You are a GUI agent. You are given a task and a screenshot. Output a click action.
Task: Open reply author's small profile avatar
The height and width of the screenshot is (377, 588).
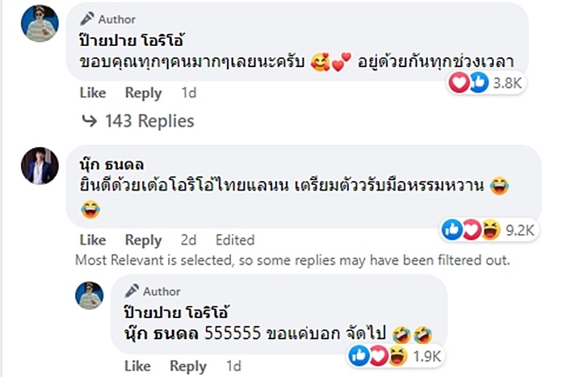[89, 295]
